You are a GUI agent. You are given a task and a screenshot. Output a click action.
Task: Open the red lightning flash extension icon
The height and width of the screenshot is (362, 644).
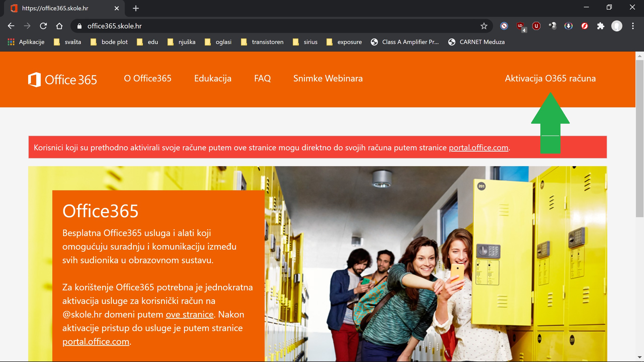pos(585,26)
